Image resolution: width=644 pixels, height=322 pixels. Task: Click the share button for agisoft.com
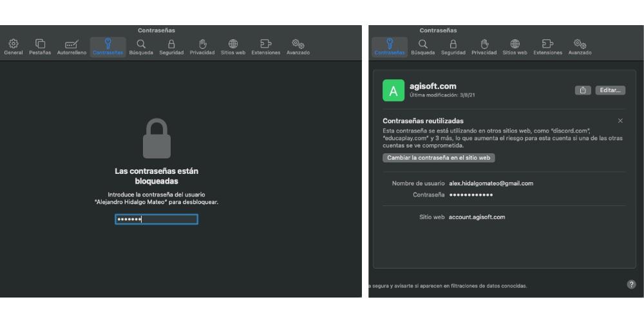(582, 90)
